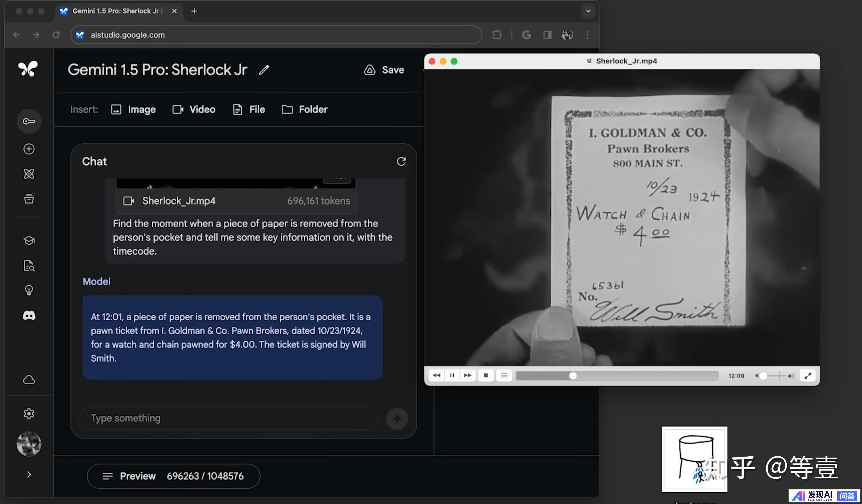Click the video progress seek bar
The width and height of the screenshot is (862, 504).
pos(617,376)
